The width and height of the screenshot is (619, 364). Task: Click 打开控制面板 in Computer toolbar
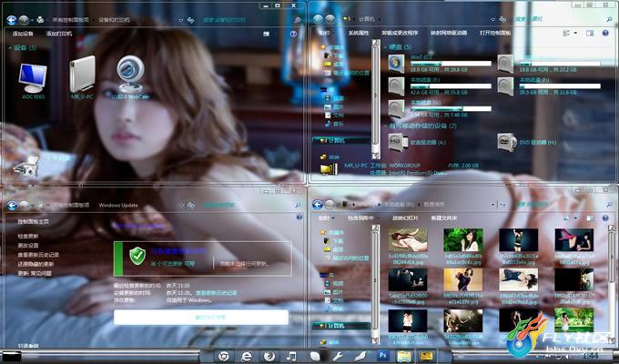(x=495, y=33)
